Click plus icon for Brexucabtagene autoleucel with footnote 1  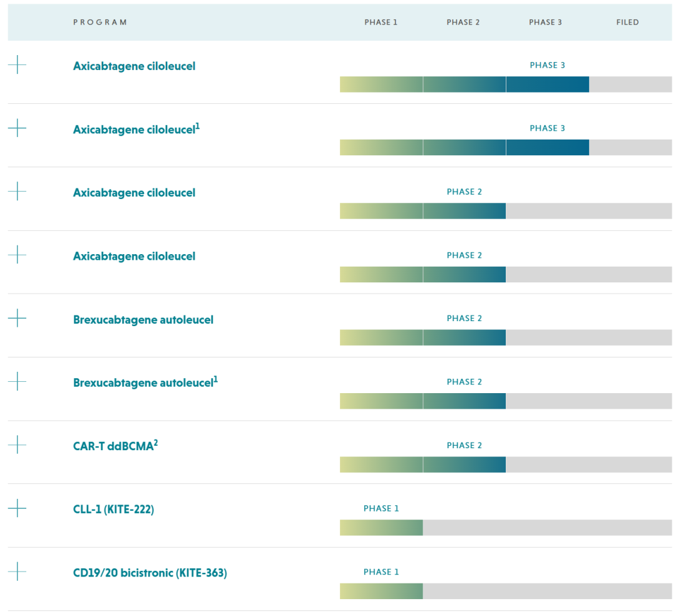(x=18, y=381)
